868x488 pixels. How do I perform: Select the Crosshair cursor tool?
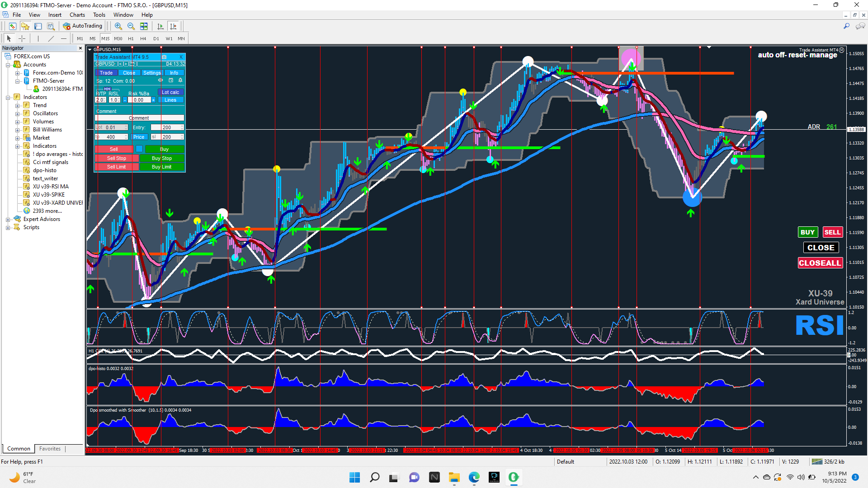22,38
